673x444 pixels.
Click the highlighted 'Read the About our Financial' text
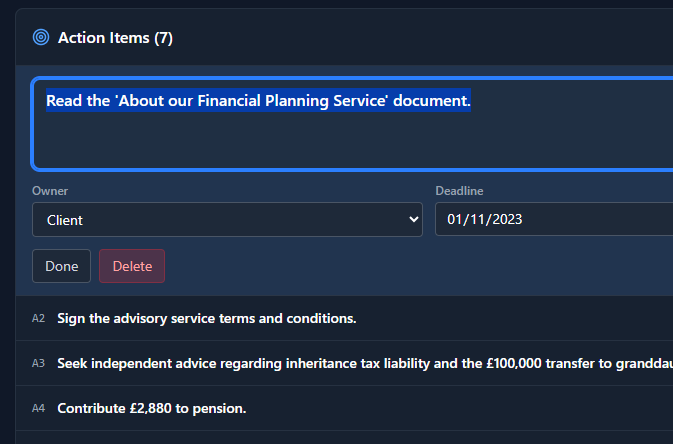pos(257,101)
